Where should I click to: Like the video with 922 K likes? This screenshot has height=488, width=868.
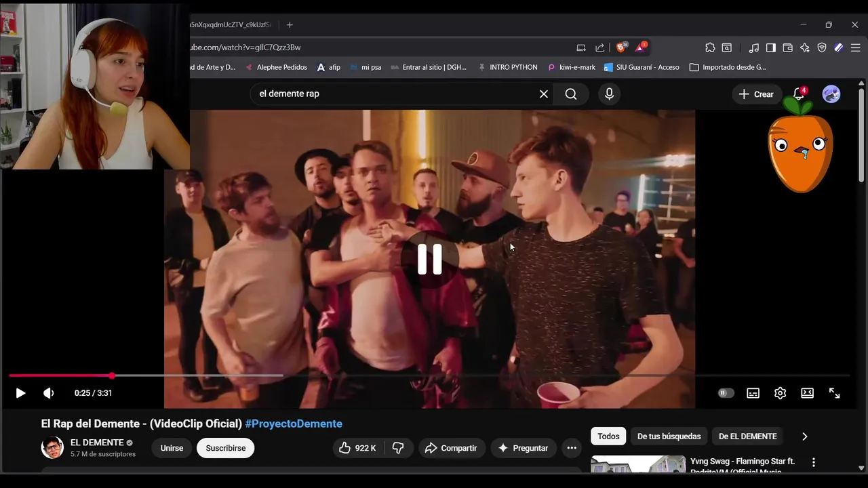coord(359,448)
